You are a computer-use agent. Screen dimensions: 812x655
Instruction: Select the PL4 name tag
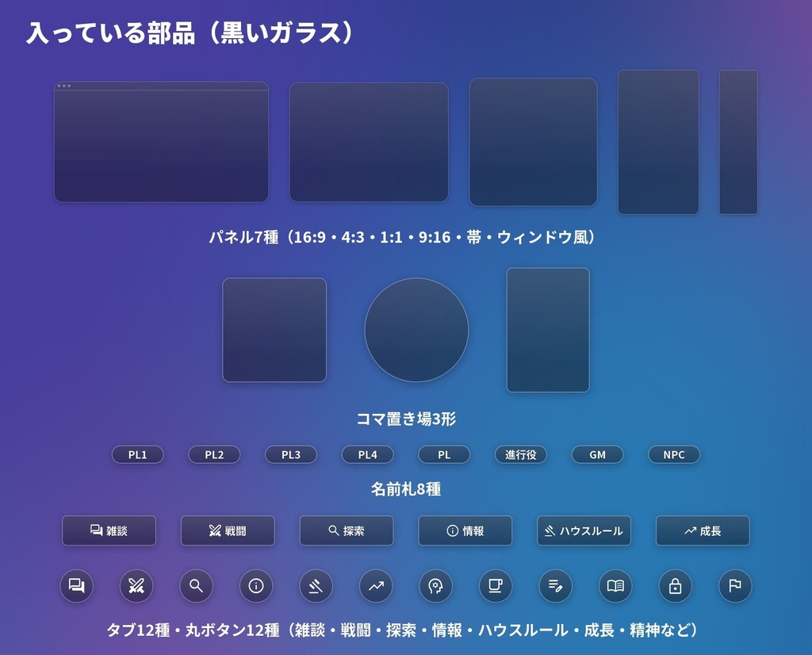(x=368, y=454)
